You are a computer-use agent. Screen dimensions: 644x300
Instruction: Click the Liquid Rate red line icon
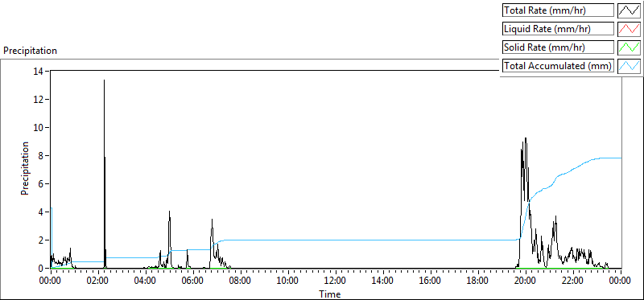pos(629,29)
